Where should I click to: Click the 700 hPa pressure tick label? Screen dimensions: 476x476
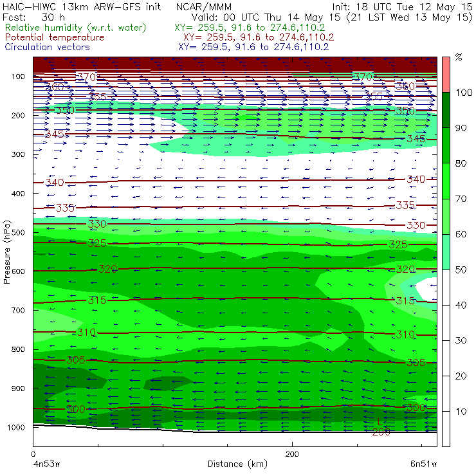tap(18, 310)
